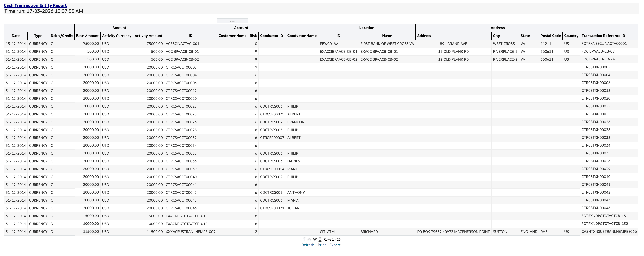Click the jump-to-first-rows arrow icon

[304, 239]
